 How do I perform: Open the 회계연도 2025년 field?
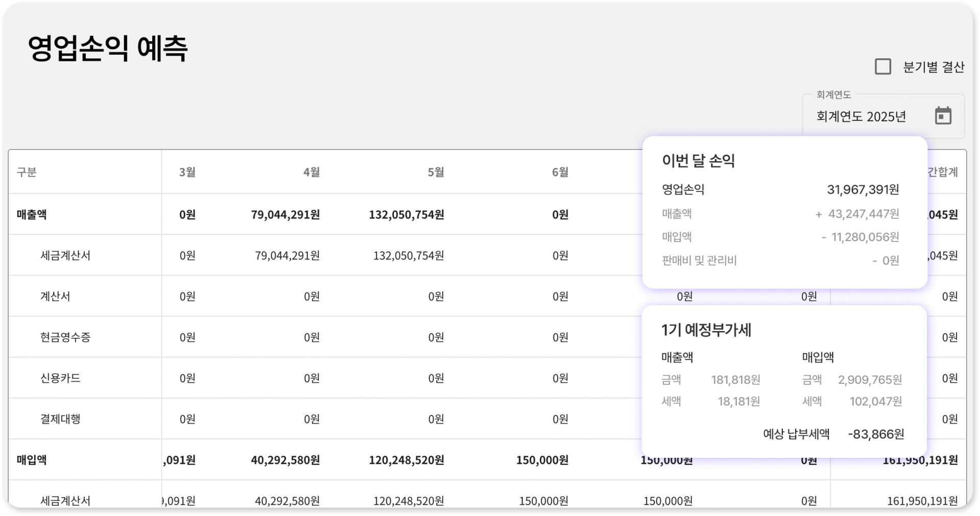coord(861,116)
